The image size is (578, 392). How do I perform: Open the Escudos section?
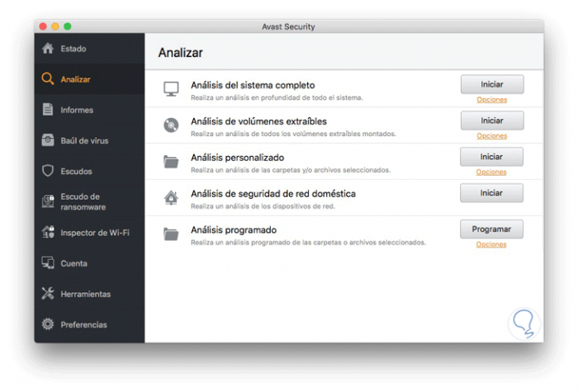point(89,171)
